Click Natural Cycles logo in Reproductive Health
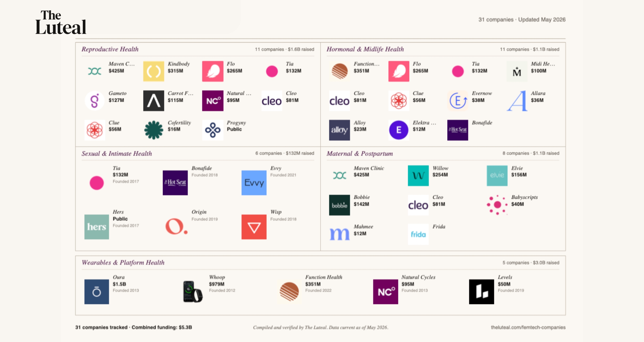 (212, 101)
